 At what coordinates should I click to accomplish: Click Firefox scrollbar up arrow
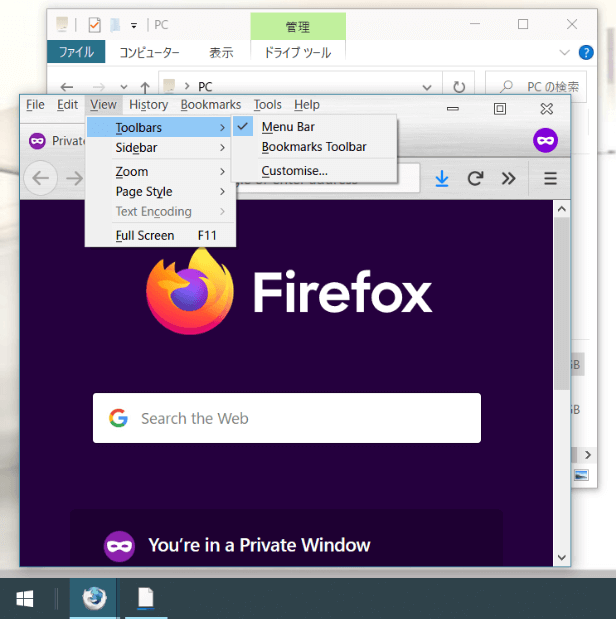pyautogui.click(x=562, y=209)
